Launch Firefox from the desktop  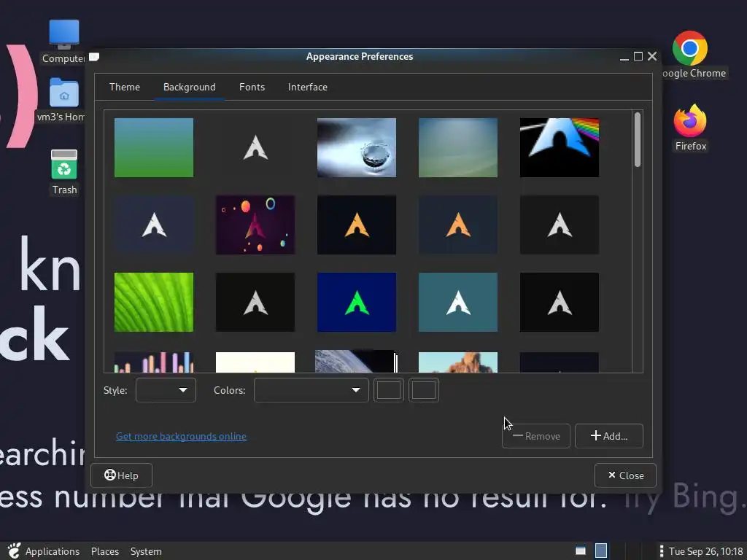(690, 120)
